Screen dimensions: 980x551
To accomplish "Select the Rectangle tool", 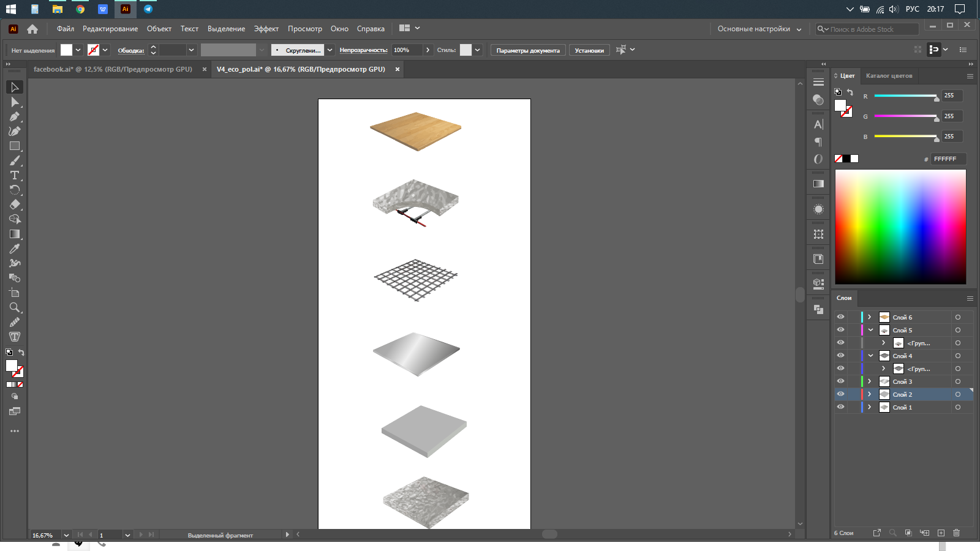I will coord(15,146).
